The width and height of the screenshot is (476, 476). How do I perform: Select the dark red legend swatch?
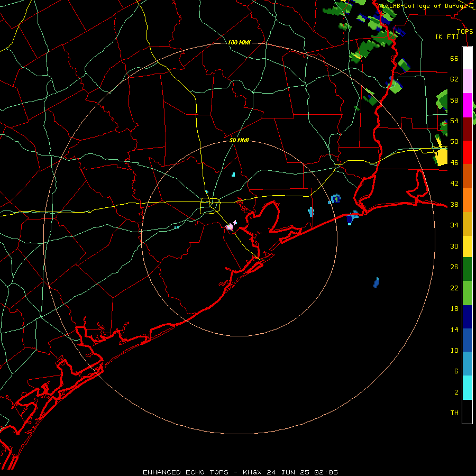point(467,129)
